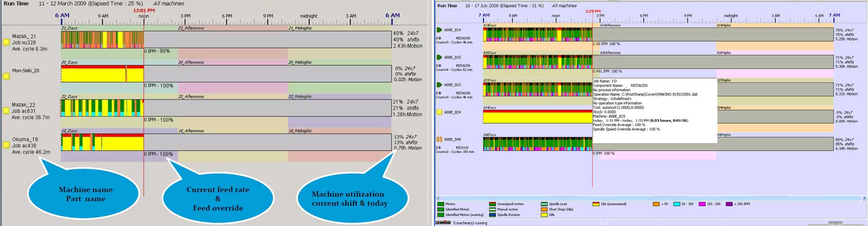Screen dimensions: 868x226
Task: Click the 7 AM start label on the July timeline
Action: (484, 15)
